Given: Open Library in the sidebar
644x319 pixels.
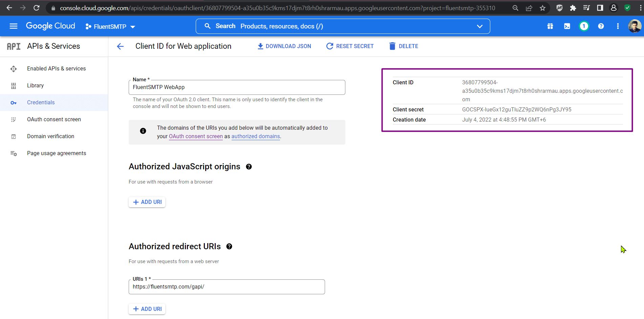Looking at the screenshot, I should (54, 86).
